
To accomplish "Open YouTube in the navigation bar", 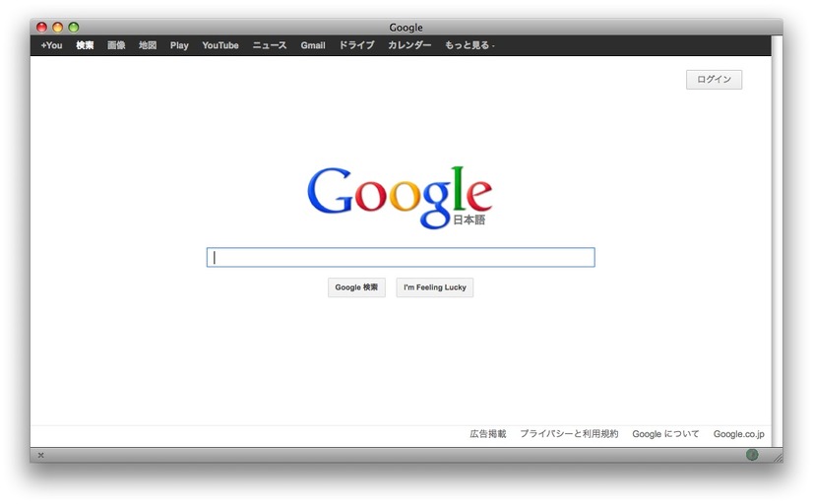I will coord(220,45).
